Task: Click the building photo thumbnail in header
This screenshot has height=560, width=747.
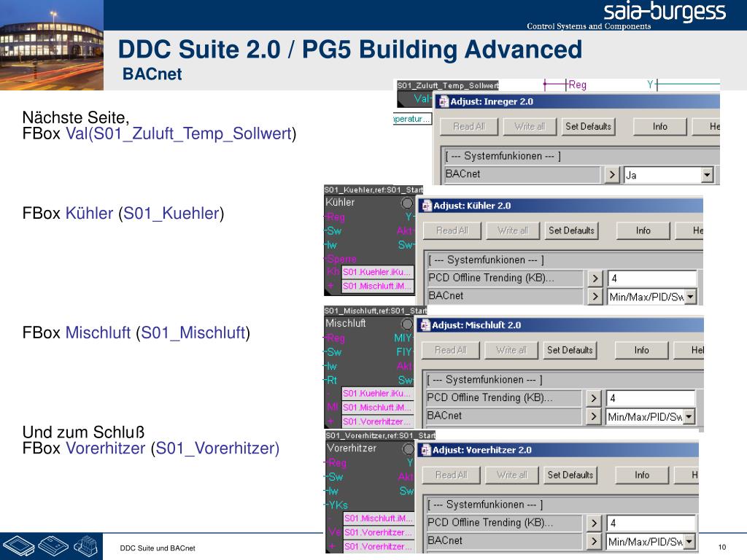Action: [x=52, y=45]
